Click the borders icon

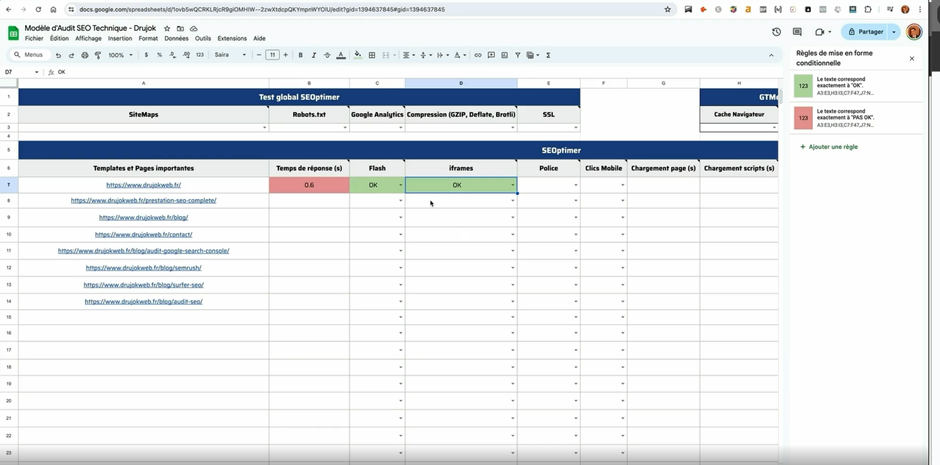click(x=372, y=55)
